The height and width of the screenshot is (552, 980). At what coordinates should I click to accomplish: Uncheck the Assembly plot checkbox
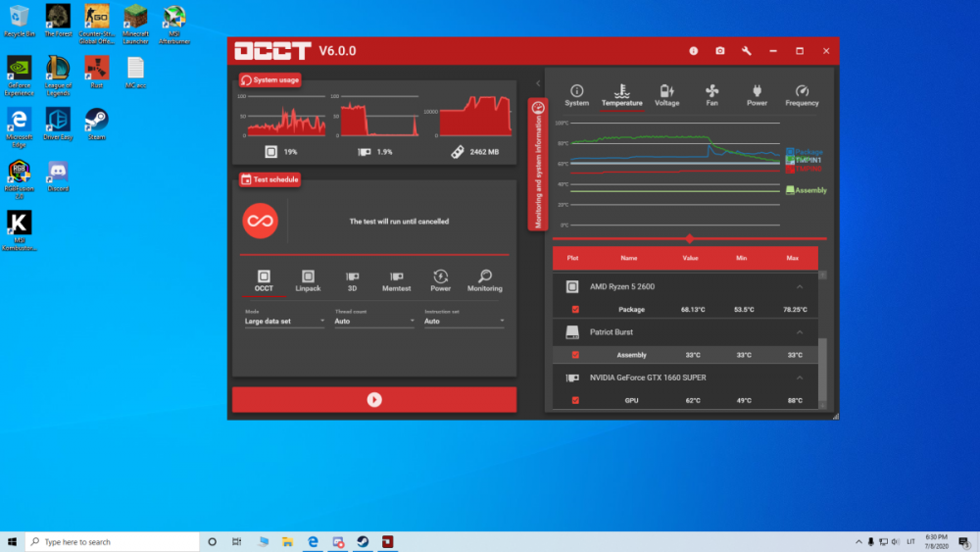click(x=575, y=355)
